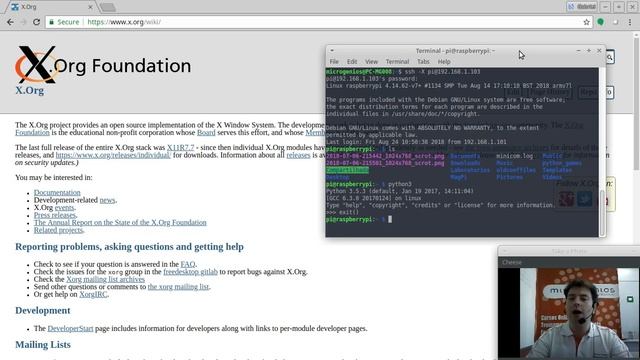Select the X.Org browser tab

[x=51, y=7]
